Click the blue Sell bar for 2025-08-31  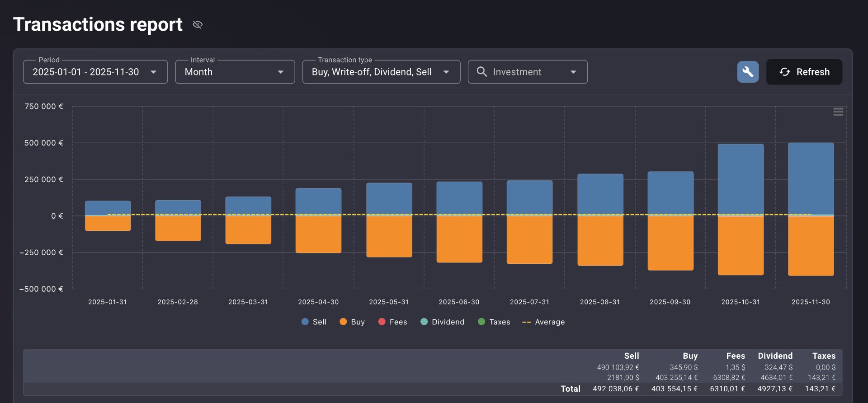[x=600, y=194]
